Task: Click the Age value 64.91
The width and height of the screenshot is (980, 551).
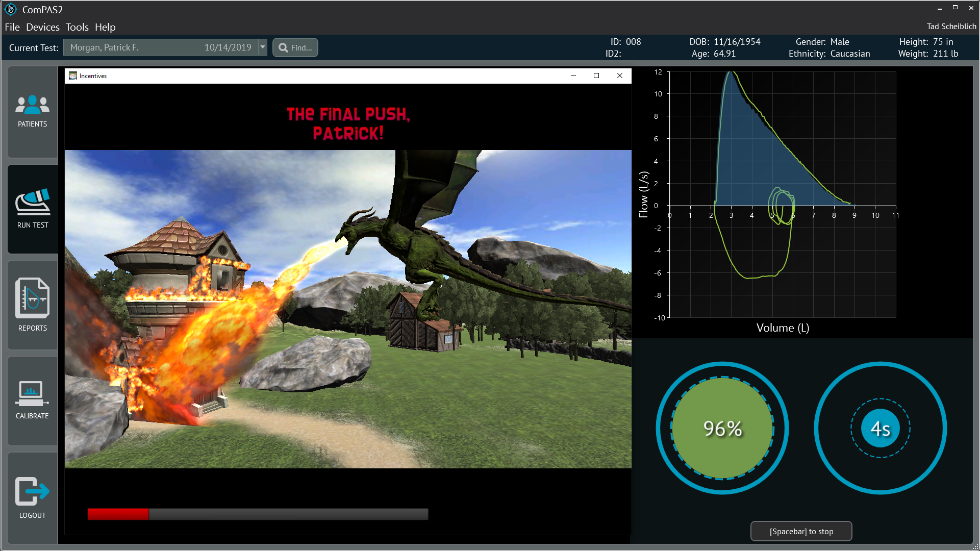Action: click(724, 54)
